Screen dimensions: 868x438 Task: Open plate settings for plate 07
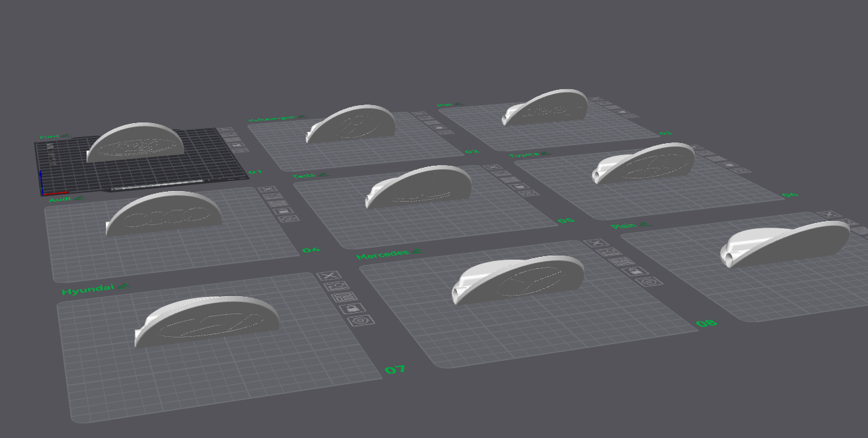tap(362, 320)
